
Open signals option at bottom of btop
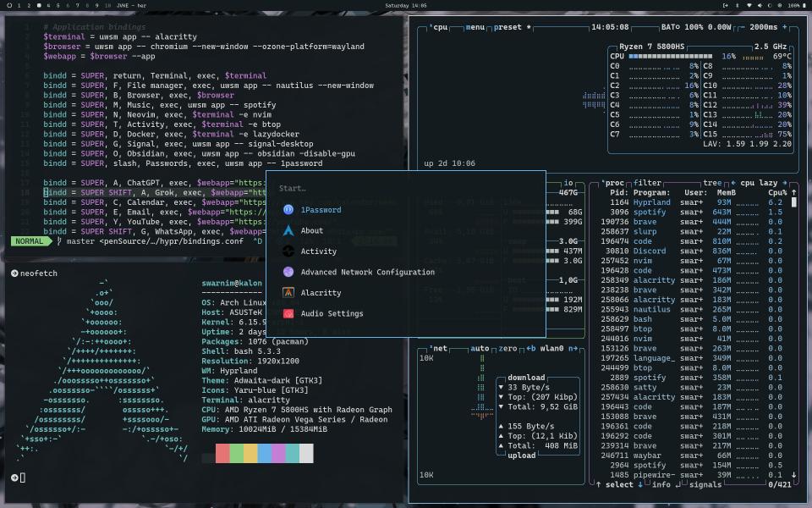pos(705,484)
